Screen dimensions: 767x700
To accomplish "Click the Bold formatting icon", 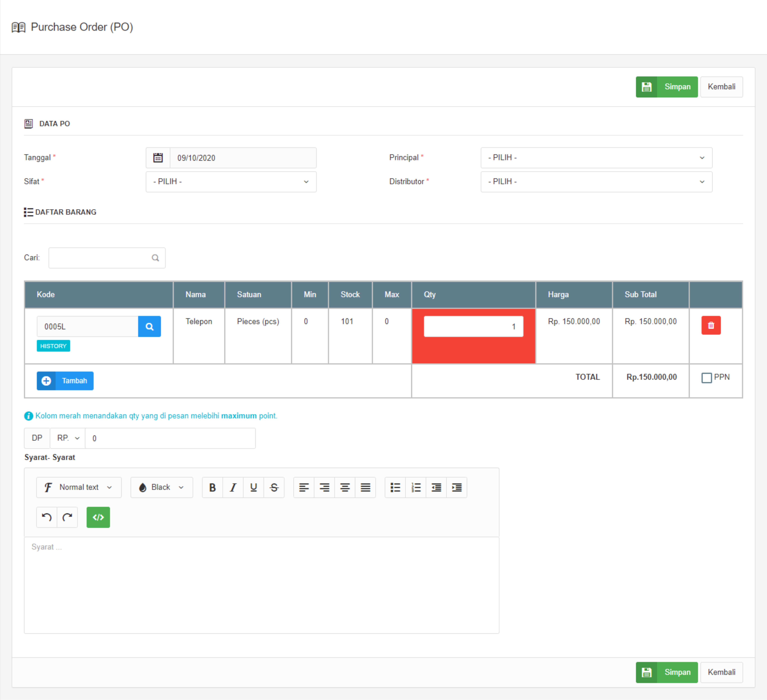I will (212, 487).
